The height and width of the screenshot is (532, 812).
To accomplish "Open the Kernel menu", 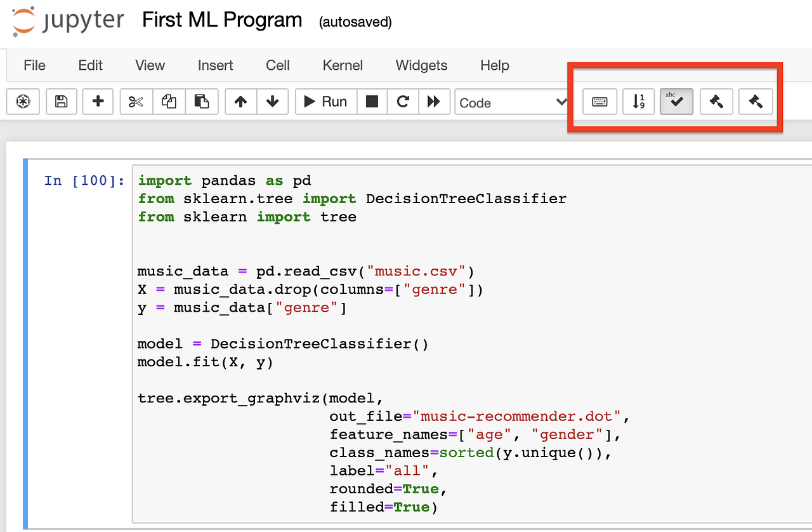I will [x=342, y=65].
